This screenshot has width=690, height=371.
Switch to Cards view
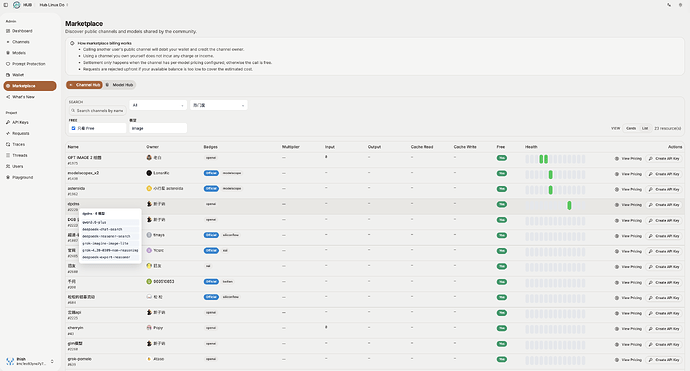click(631, 129)
